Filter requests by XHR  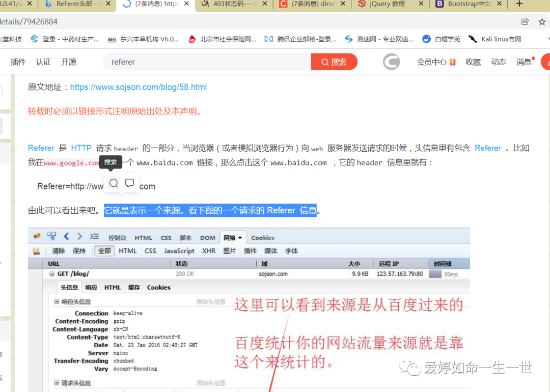point(209,251)
